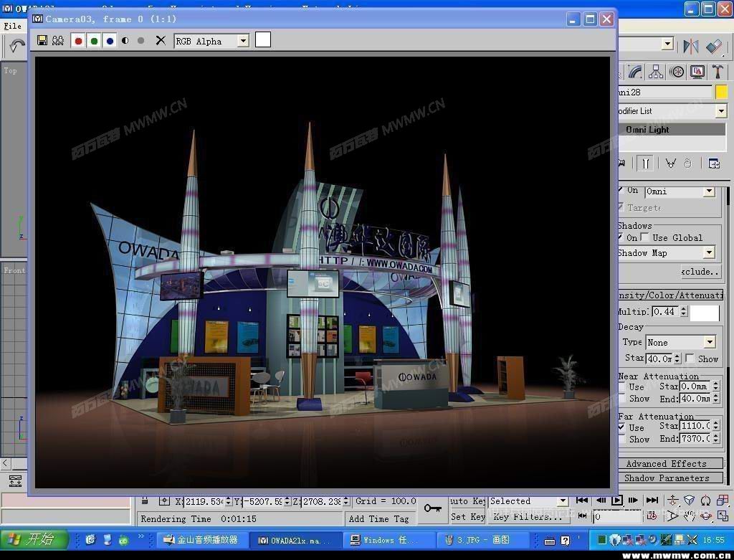Click the yellow object color swatch
Viewport: 734px width, 560px height.
(721, 92)
